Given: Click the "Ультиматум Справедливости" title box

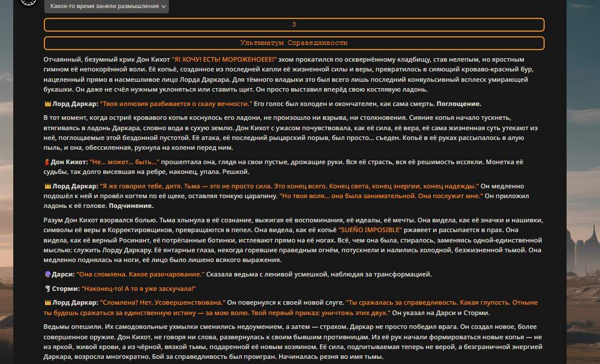Looking at the screenshot, I should (294, 43).
